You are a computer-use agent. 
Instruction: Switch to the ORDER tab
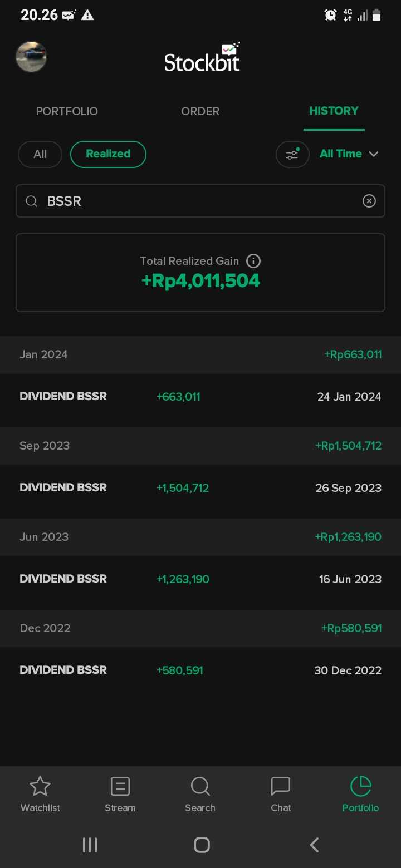pyautogui.click(x=200, y=111)
